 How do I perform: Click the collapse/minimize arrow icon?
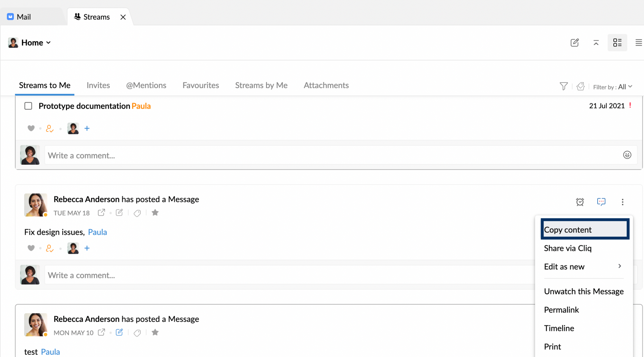point(596,42)
